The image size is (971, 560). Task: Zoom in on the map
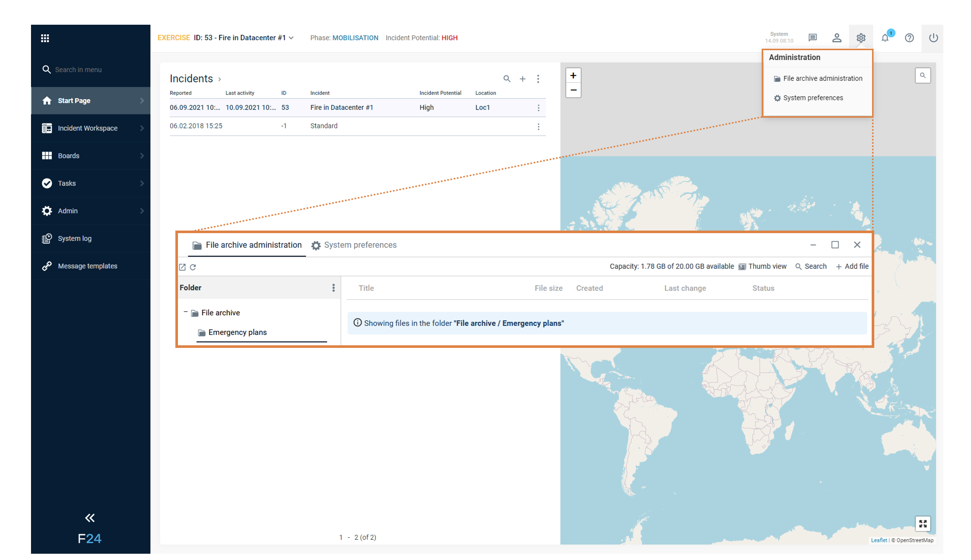point(573,75)
